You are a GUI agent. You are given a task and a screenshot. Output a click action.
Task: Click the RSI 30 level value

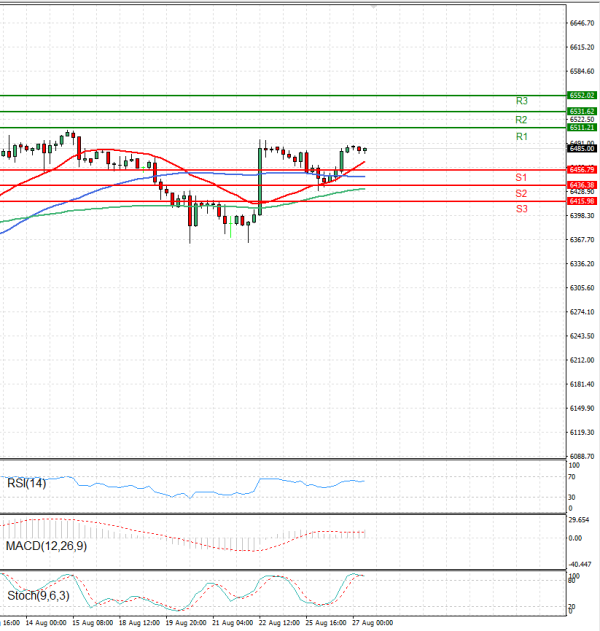pyautogui.click(x=571, y=498)
